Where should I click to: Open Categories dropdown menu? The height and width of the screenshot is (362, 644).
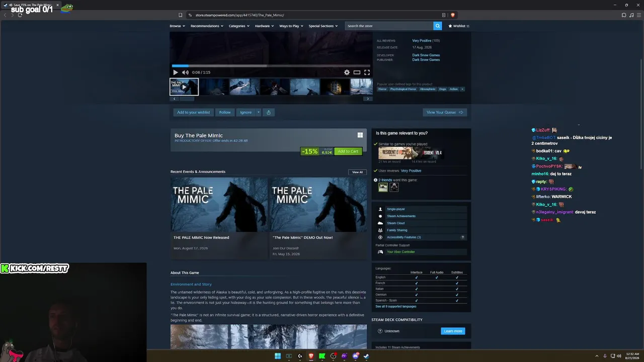pos(239,26)
